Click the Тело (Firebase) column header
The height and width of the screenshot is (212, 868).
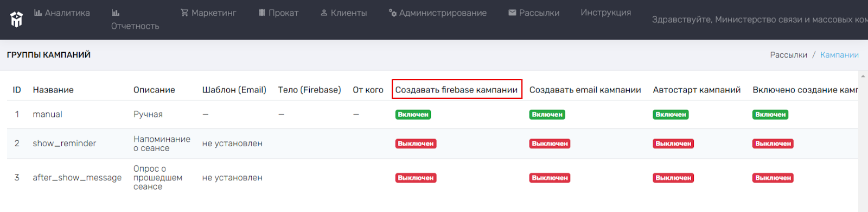click(x=309, y=90)
